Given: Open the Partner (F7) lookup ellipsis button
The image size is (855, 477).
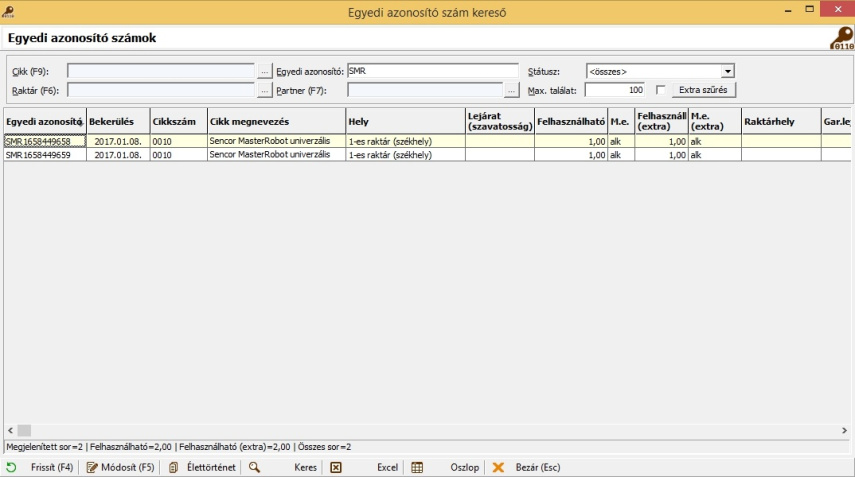Looking at the screenshot, I should 512,90.
